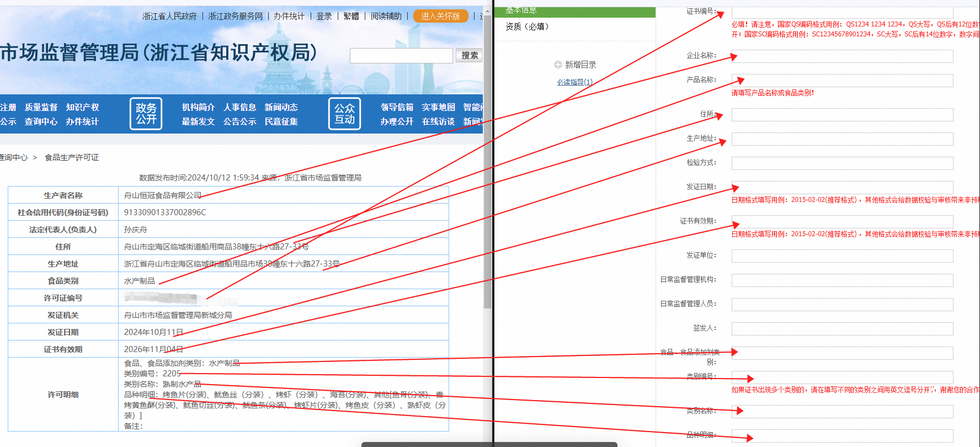Open the 必读指导(1) link
The image size is (980, 447).
574,82
